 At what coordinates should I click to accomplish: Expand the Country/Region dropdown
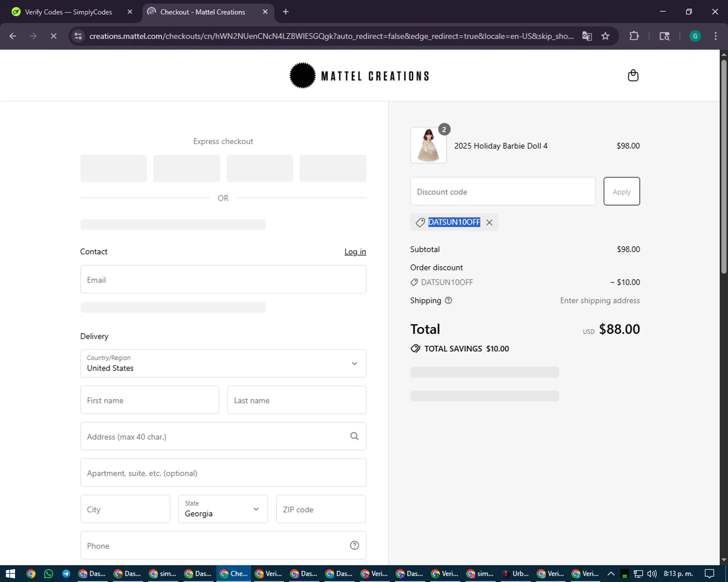click(223, 363)
